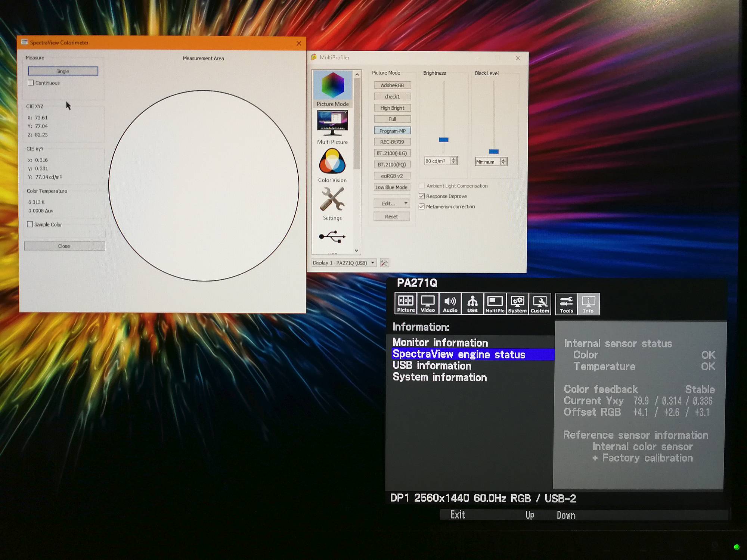Open Settings wrench and screwdriver icon
The height and width of the screenshot is (560, 747).
pos(332,199)
